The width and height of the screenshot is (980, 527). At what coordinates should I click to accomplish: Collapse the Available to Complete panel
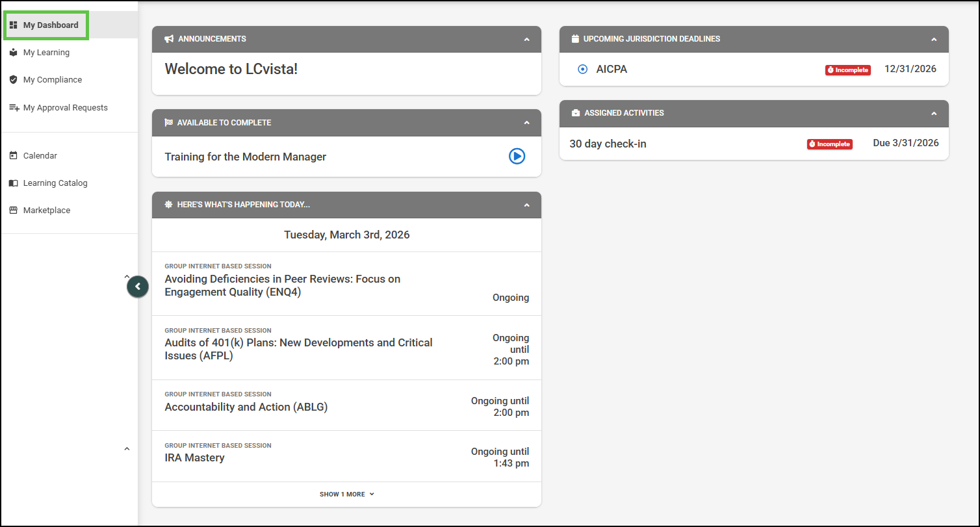coord(526,123)
